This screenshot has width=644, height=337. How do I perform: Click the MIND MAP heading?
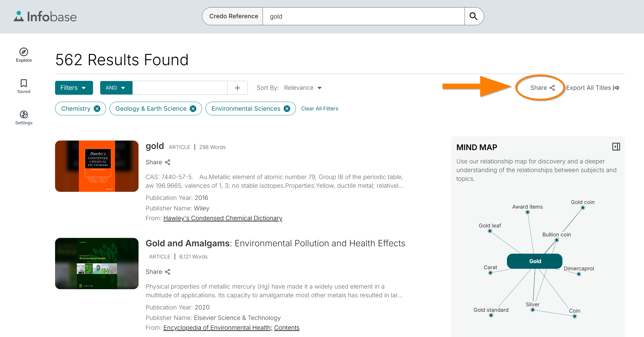(x=477, y=147)
